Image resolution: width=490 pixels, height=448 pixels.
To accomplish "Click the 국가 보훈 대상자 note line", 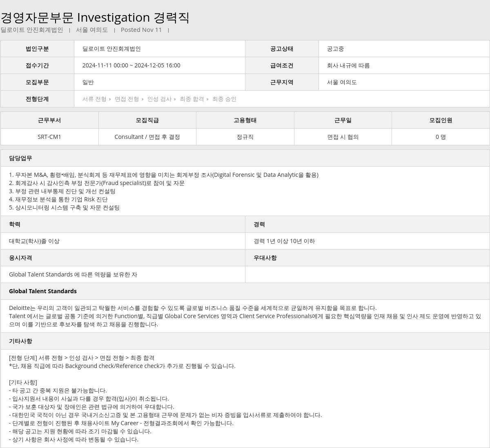I will click(91, 407).
